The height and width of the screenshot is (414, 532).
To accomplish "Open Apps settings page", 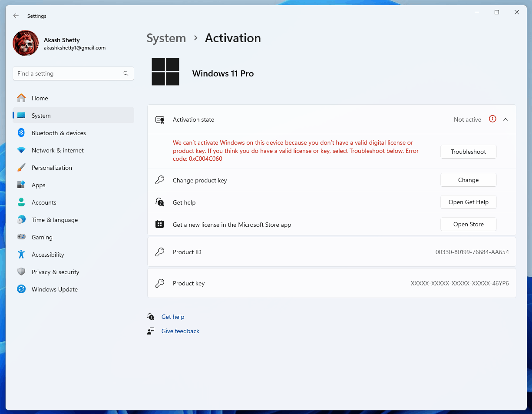I will tap(73, 185).
